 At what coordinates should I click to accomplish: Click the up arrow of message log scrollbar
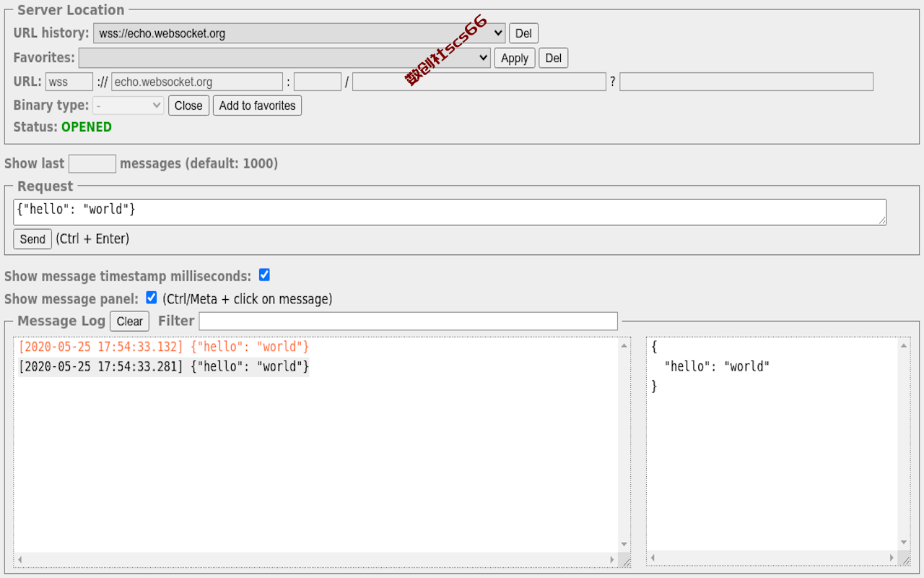624,345
